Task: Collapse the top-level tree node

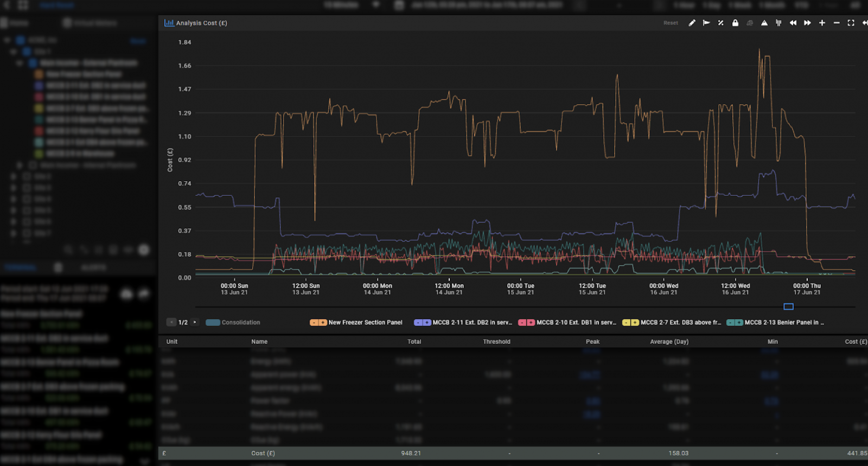Action: tap(8, 40)
